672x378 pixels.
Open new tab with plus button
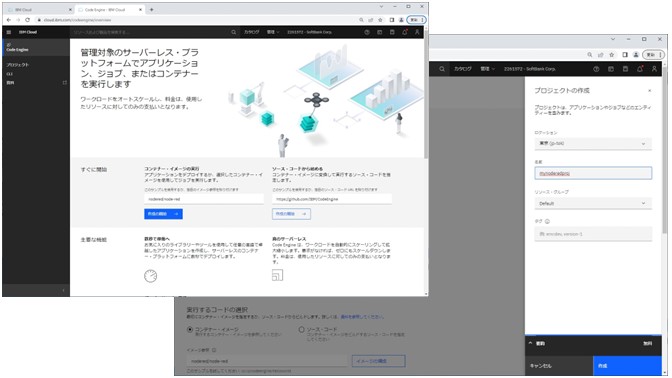(151, 9)
